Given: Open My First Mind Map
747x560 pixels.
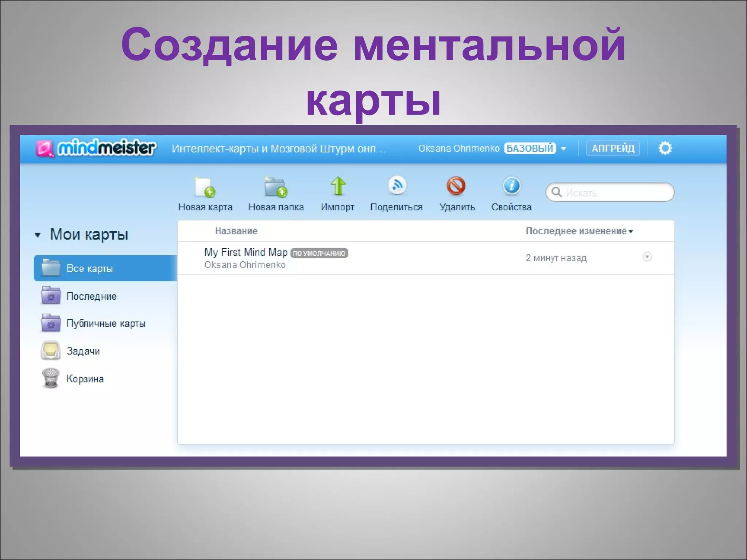Looking at the screenshot, I should (x=246, y=252).
